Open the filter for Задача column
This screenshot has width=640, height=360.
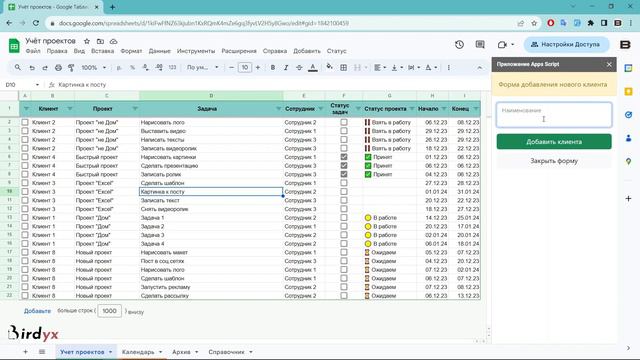click(278, 109)
